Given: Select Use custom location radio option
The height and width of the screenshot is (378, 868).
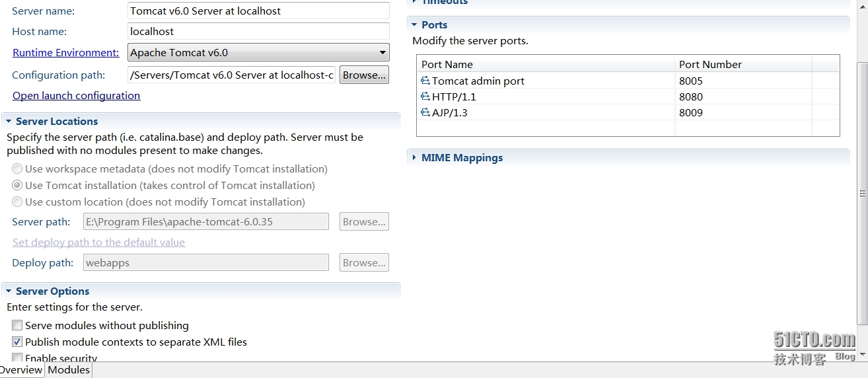Looking at the screenshot, I should [17, 202].
